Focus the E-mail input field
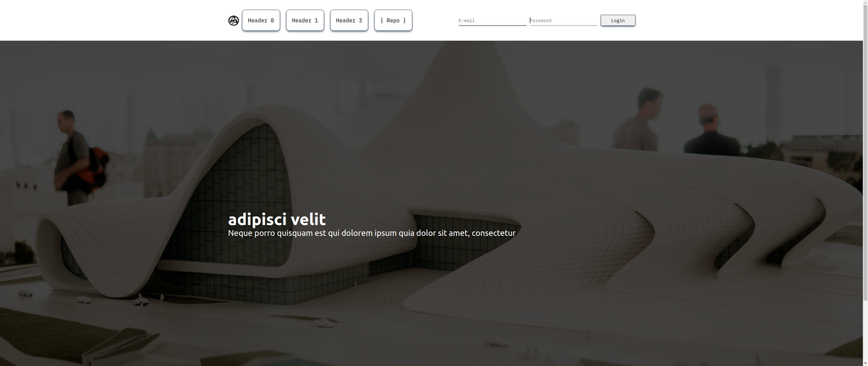The height and width of the screenshot is (366, 868). point(492,20)
